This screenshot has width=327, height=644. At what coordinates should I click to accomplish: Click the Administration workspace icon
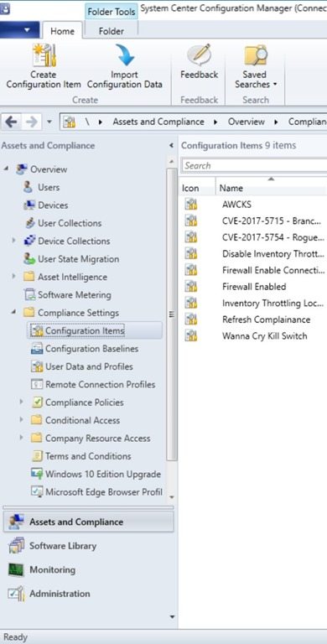coord(16,594)
